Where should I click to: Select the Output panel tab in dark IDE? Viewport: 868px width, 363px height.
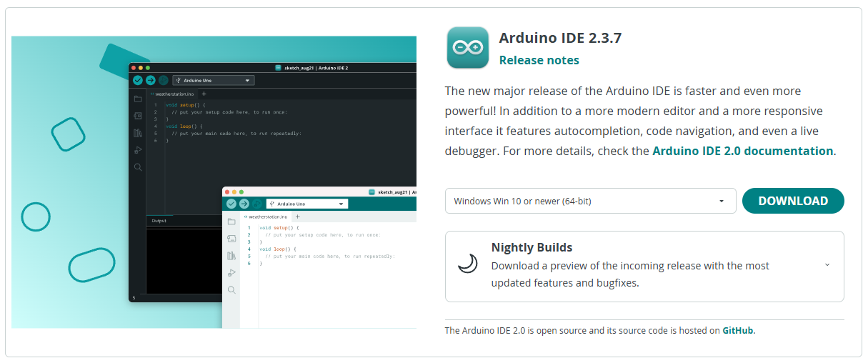coord(159,221)
